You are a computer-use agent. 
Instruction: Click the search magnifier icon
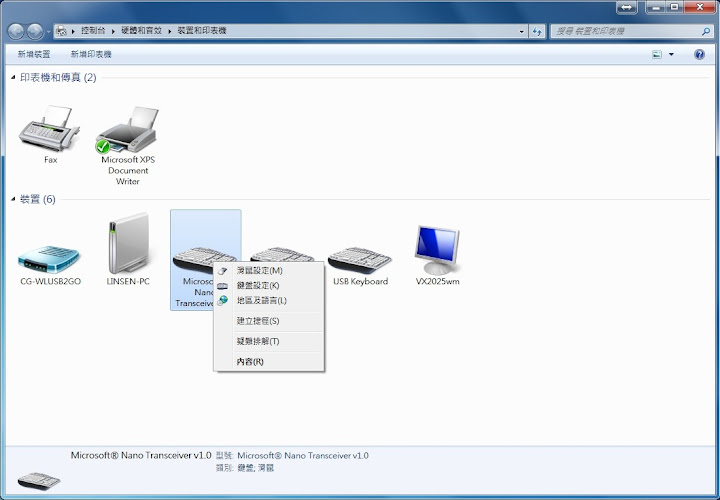tap(706, 31)
